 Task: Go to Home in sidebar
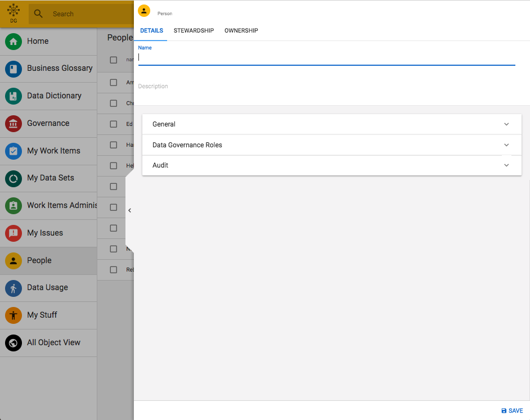point(48,42)
